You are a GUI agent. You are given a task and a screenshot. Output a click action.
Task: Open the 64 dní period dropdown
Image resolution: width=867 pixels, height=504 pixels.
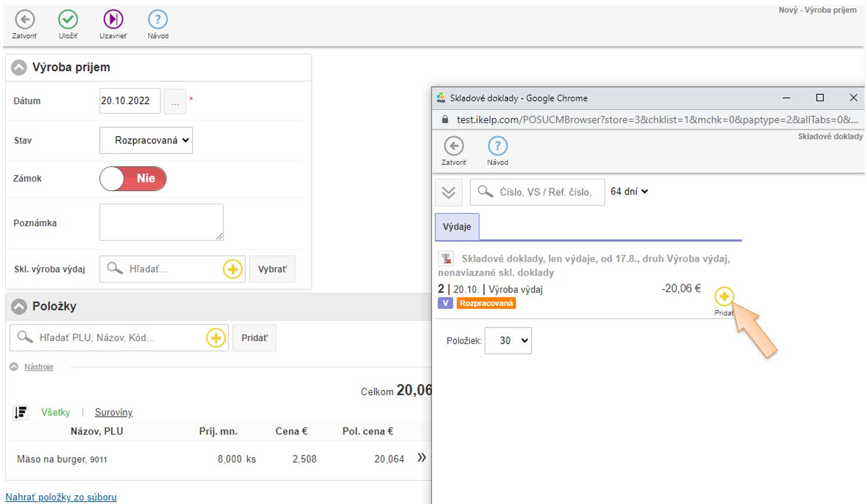629,192
